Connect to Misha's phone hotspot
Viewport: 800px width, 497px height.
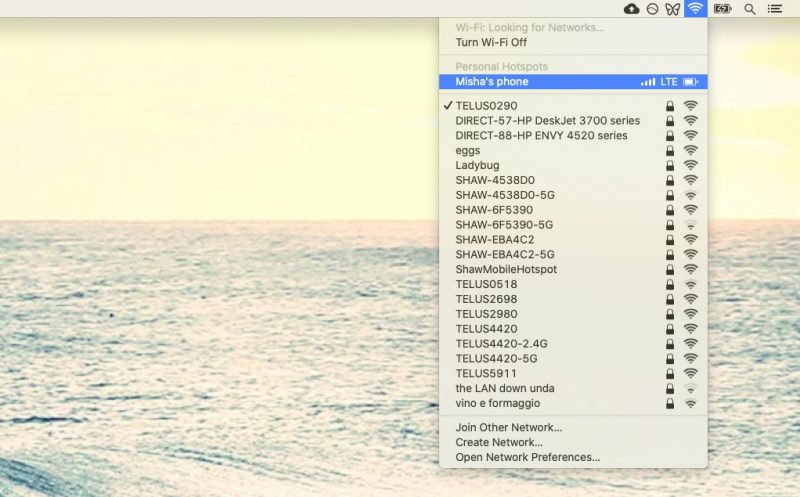[573, 82]
